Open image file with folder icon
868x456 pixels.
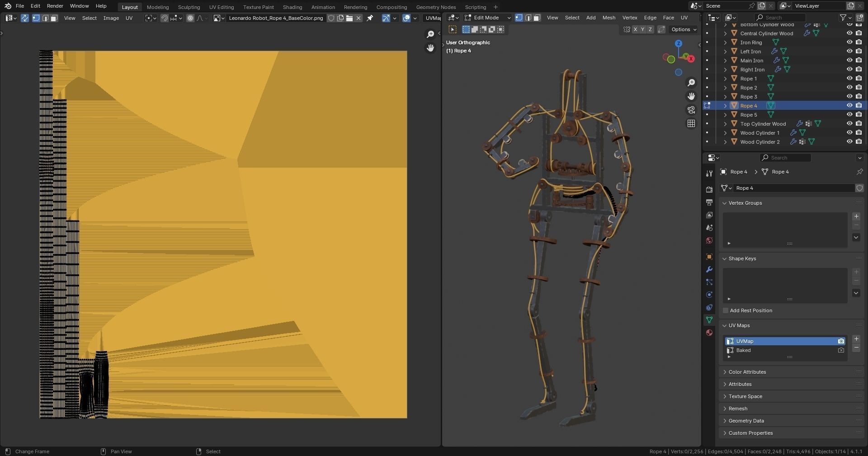coord(349,18)
